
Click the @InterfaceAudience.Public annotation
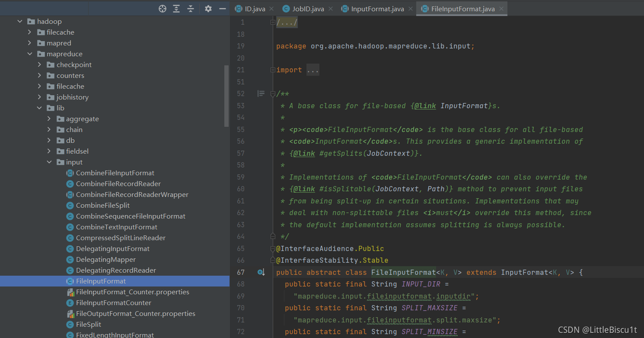tap(330, 248)
